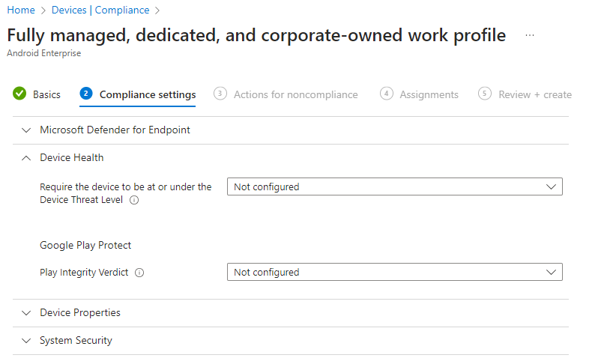This screenshot has height=364, width=613.
Task: Open the ellipsis more-options menu beside title
Action: click(530, 35)
